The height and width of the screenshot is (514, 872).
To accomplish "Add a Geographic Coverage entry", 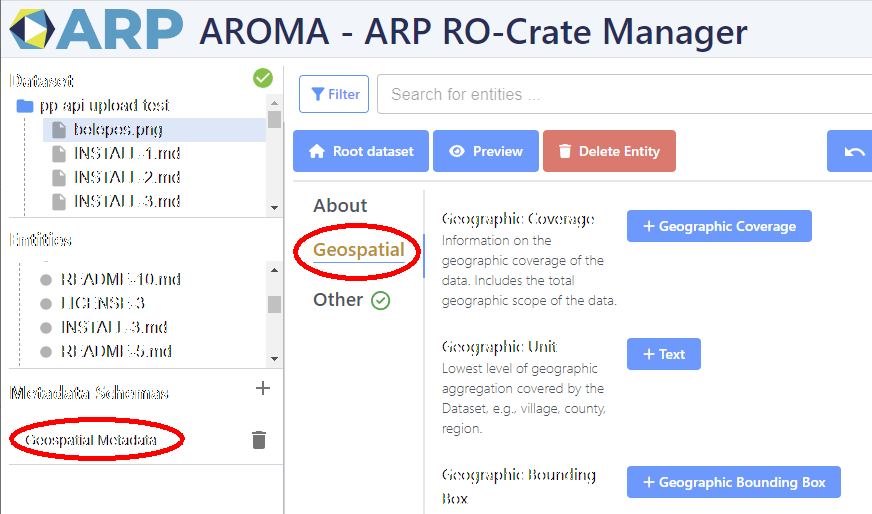I will click(719, 226).
